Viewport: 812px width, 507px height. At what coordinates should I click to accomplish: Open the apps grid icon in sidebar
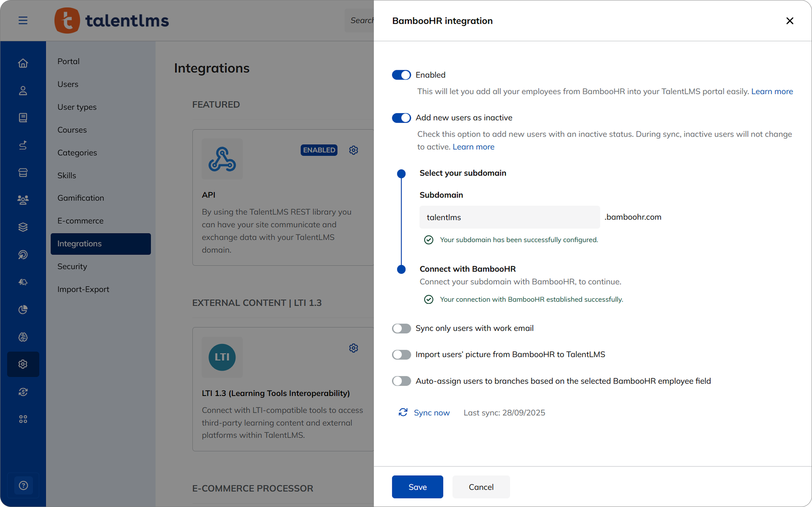click(23, 419)
